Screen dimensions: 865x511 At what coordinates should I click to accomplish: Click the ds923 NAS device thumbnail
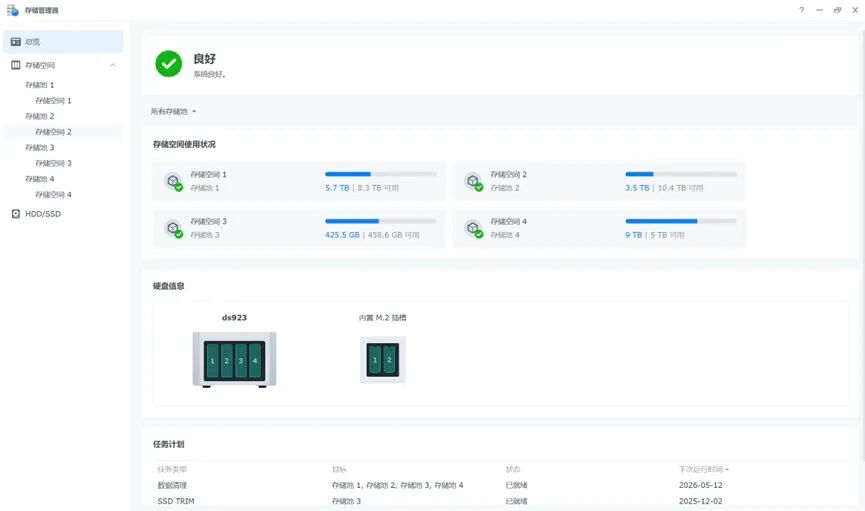pyautogui.click(x=234, y=360)
